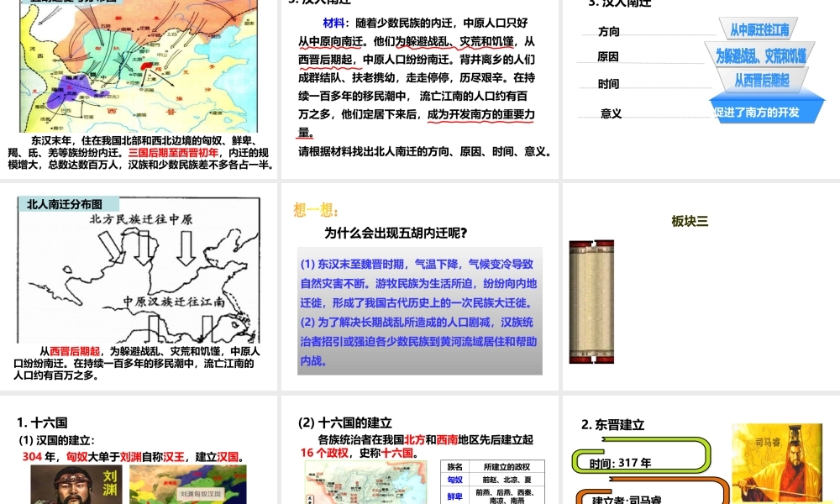Click the gray answer box beginning (1) 东汉末至魏晋时期
Viewport: 840px width, 504px height.
tap(419, 311)
